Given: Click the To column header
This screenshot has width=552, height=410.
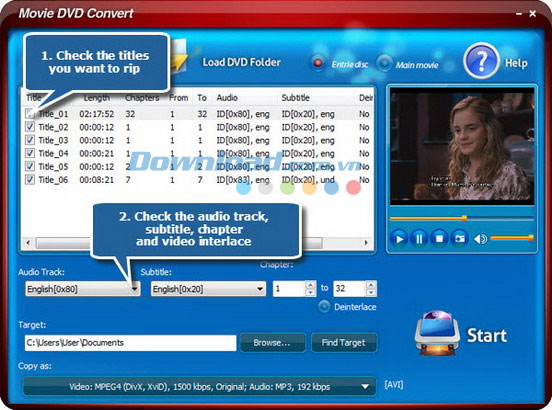Looking at the screenshot, I should (202, 97).
